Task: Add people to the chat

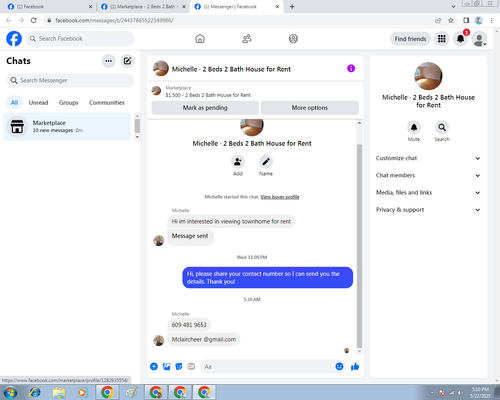Action: (238, 162)
